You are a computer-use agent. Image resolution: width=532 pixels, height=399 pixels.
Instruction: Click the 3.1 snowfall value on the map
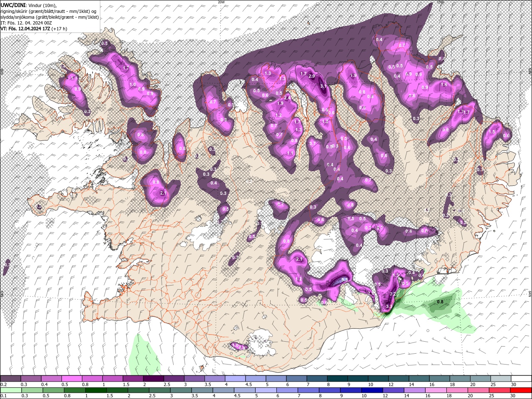pyautogui.click(x=323, y=86)
